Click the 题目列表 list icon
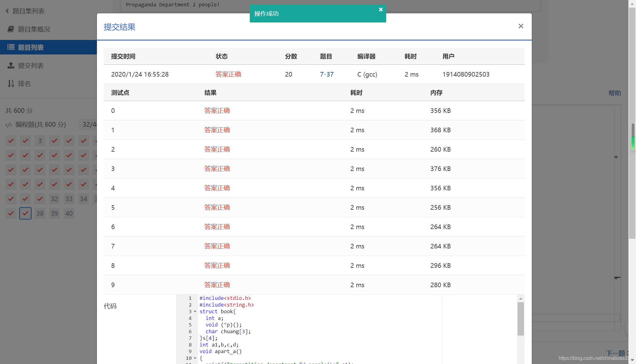The width and height of the screenshot is (636, 364). click(x=11, y=47)
